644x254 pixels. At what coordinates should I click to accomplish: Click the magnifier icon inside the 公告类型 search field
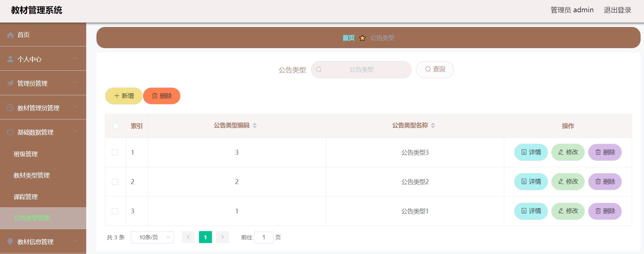coord(319,70)
